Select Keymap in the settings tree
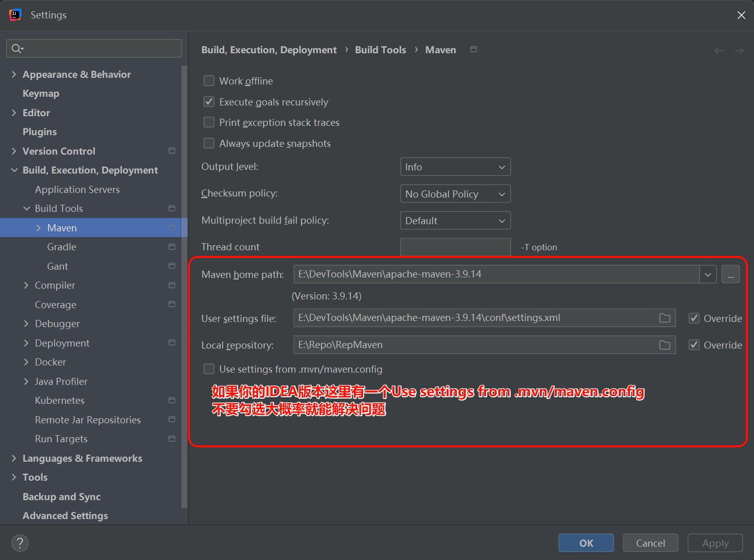The image size is (754, 560). click(41, 94)
